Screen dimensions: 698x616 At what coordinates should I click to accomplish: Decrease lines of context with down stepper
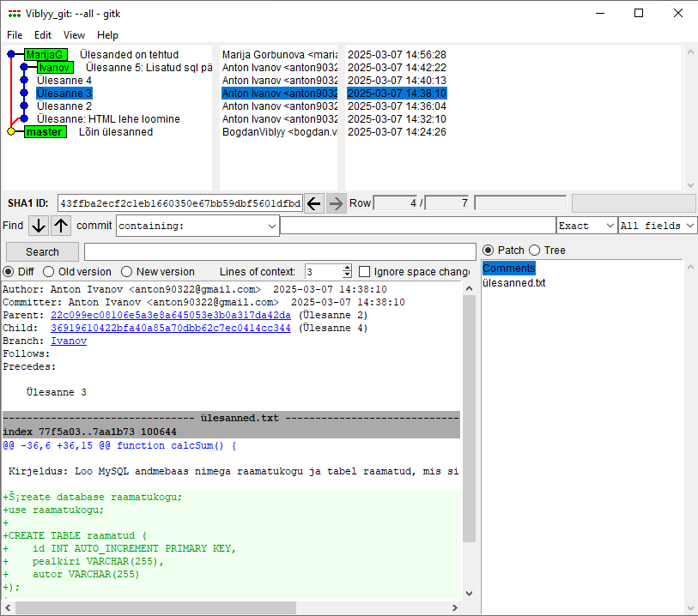pyautogui.click(x=347, y=275)
